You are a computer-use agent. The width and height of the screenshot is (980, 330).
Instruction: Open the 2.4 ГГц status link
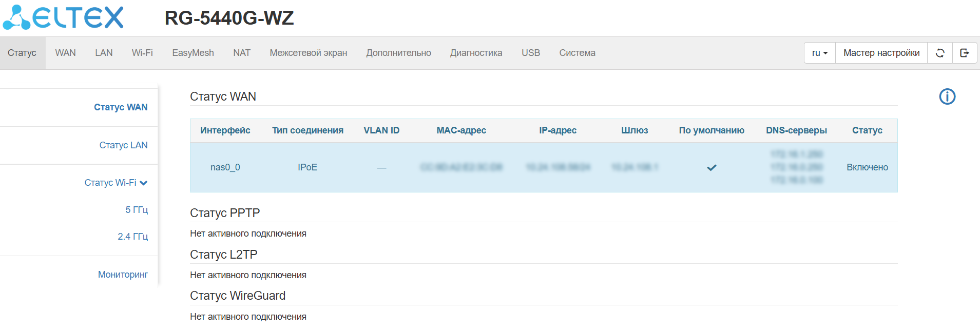pos(133,236)
